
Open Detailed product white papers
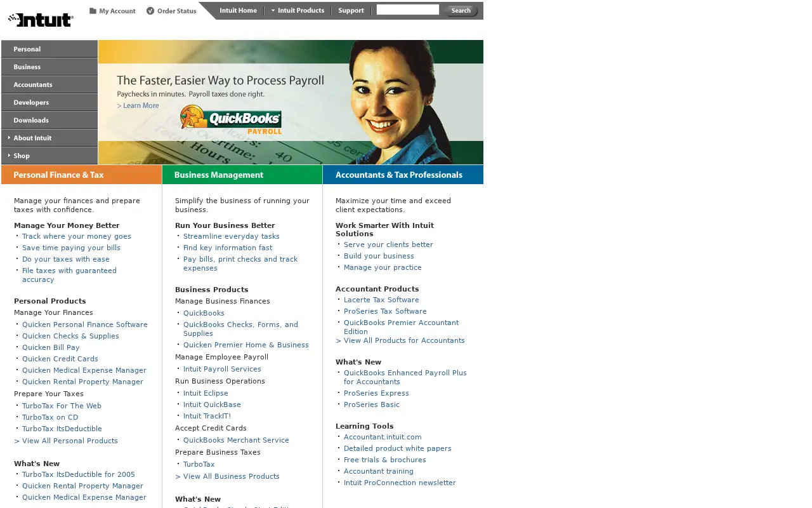pos(398,448)
